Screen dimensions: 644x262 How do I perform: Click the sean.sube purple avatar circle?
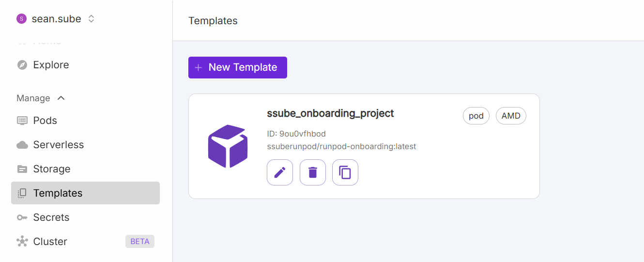pyautogui.click(x=21, y=19)
